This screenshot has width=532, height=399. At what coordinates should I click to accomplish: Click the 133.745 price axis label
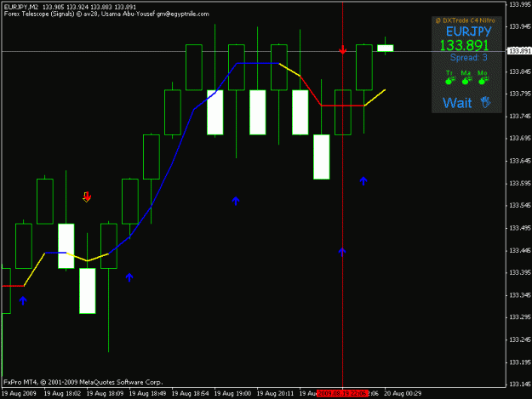[x=520, y=117]
